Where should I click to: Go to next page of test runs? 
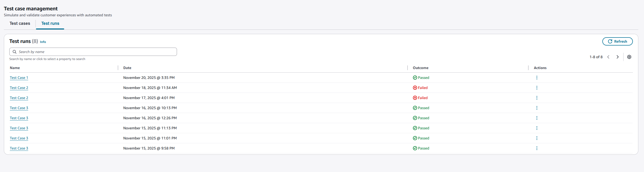pos(618,57)
